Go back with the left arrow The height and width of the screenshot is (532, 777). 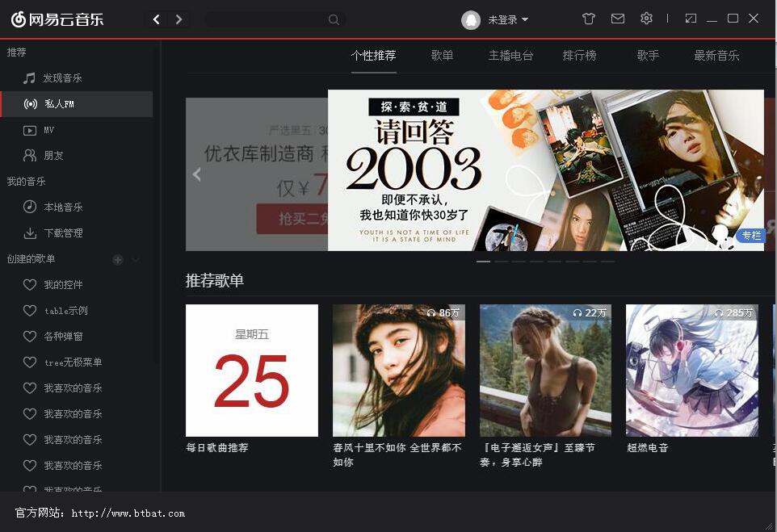[x=156, y=19]
